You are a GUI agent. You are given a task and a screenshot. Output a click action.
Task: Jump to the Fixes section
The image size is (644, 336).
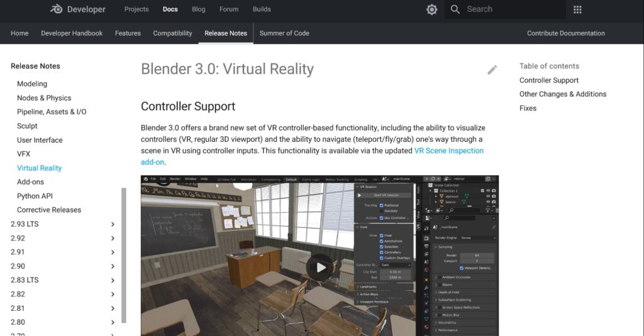pos(528,108)
